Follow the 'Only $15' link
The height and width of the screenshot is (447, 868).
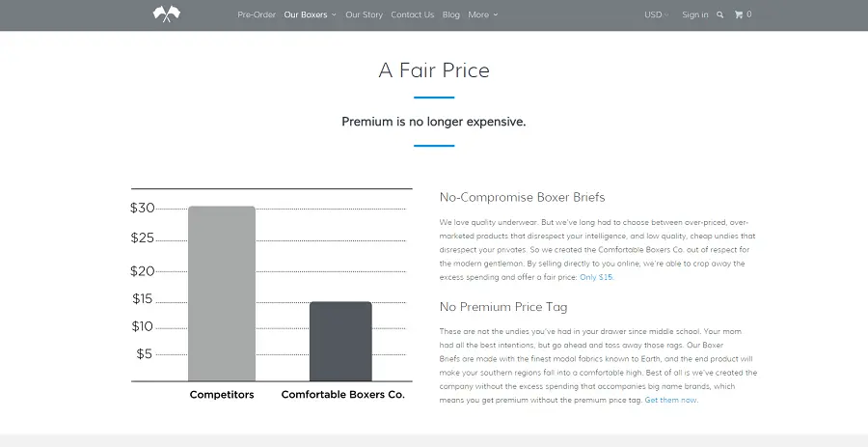[x=595, y=277]
